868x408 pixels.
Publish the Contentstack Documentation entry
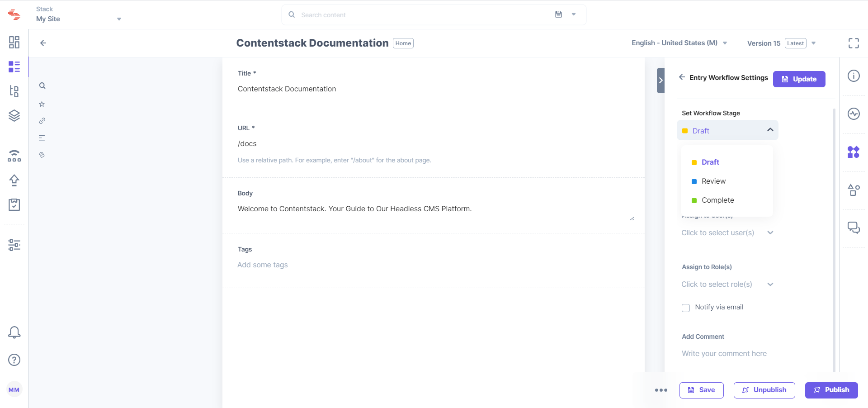831,390
